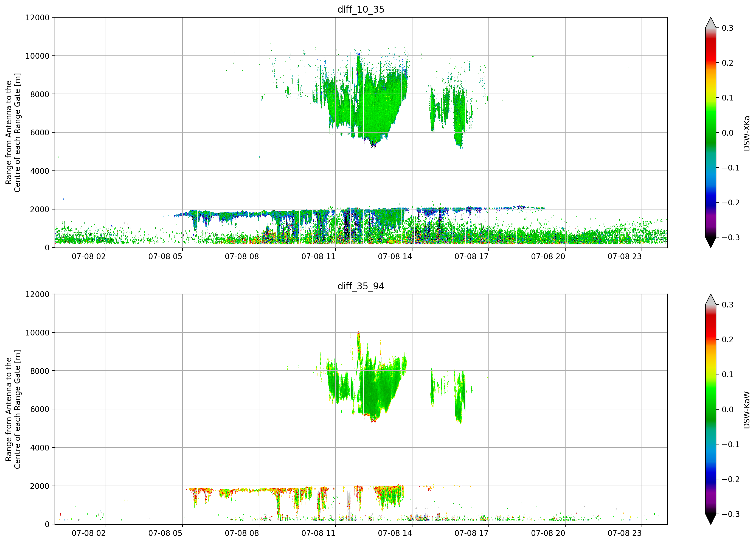Click the −0.2 tick on DSW-KaW colorbar
This screenshot has width=756, height=543.
[x=731, y=480]
